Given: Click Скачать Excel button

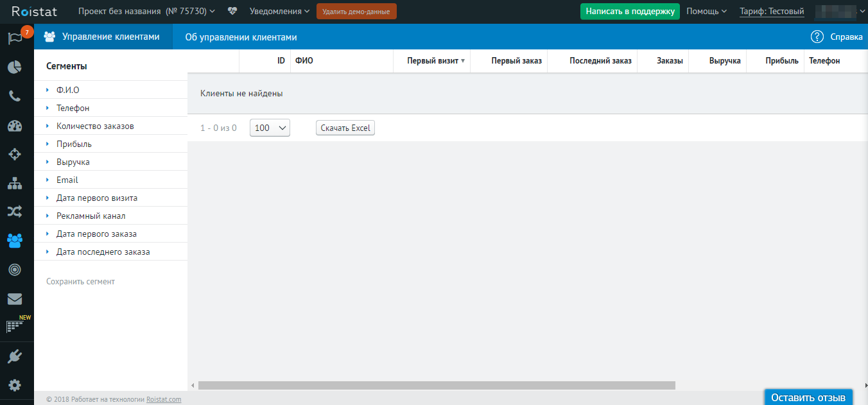Looking at the screenshot, I should pos(345,128).
